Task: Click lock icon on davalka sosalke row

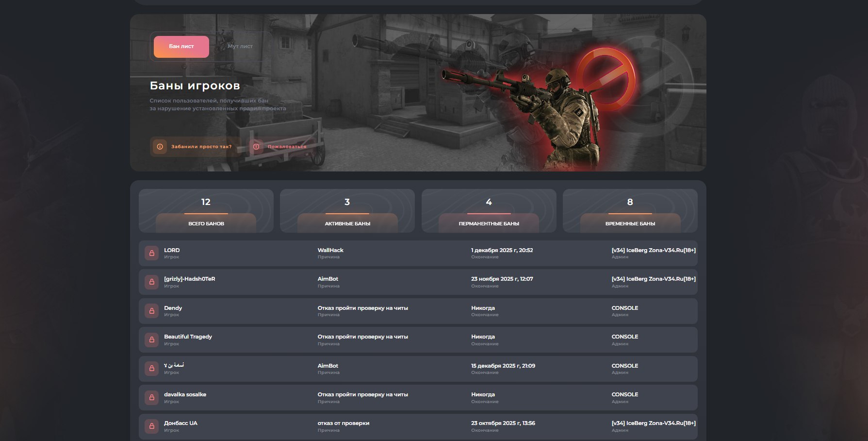Action: 151,397
